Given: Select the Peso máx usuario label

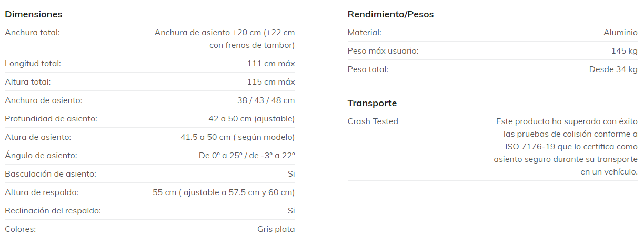Looking at the screenshot, I should pos(383,51).
